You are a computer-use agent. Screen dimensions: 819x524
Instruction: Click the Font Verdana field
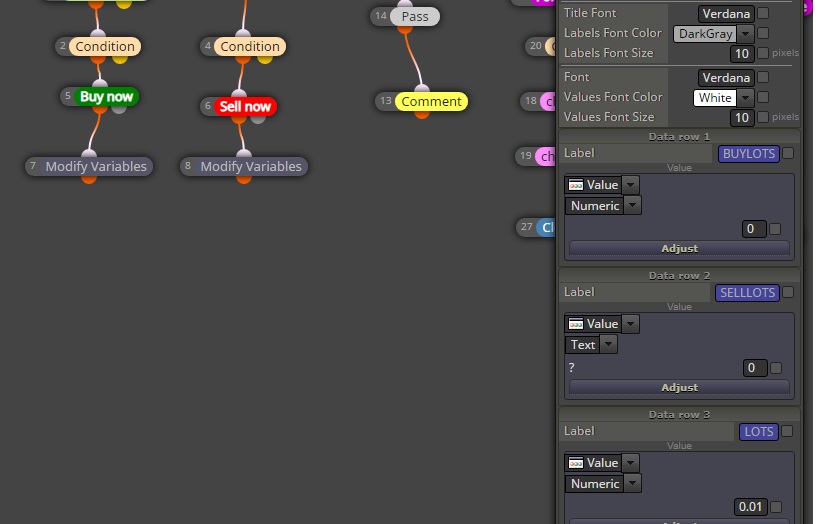726,78
